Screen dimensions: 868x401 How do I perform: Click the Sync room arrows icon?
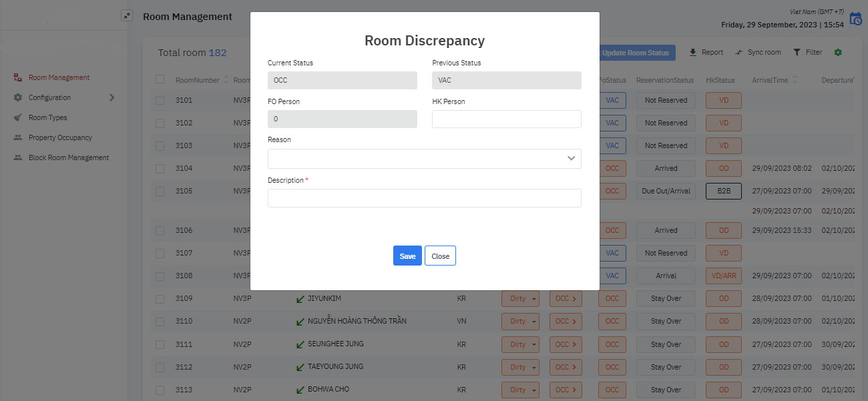(x=739, y=53)
